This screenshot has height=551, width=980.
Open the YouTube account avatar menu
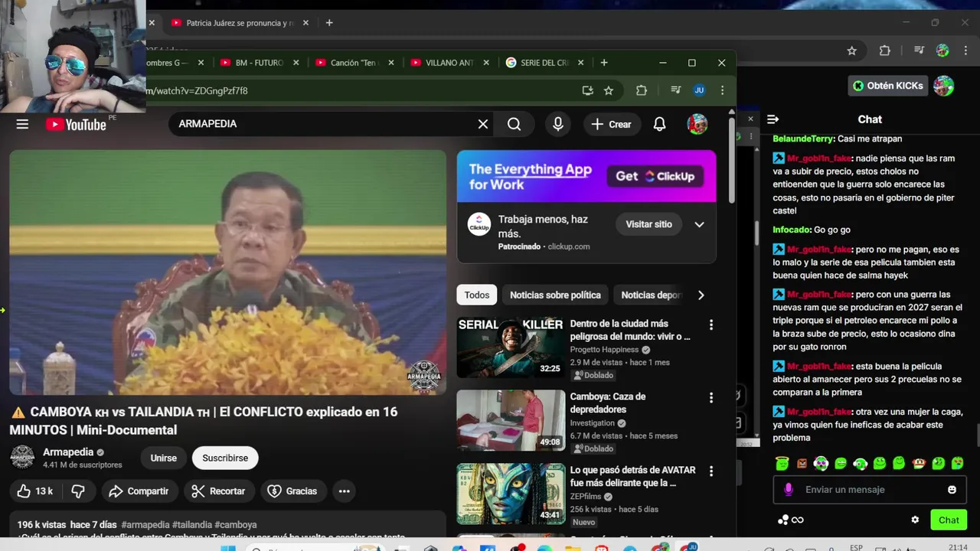click(x=697, y=124)
